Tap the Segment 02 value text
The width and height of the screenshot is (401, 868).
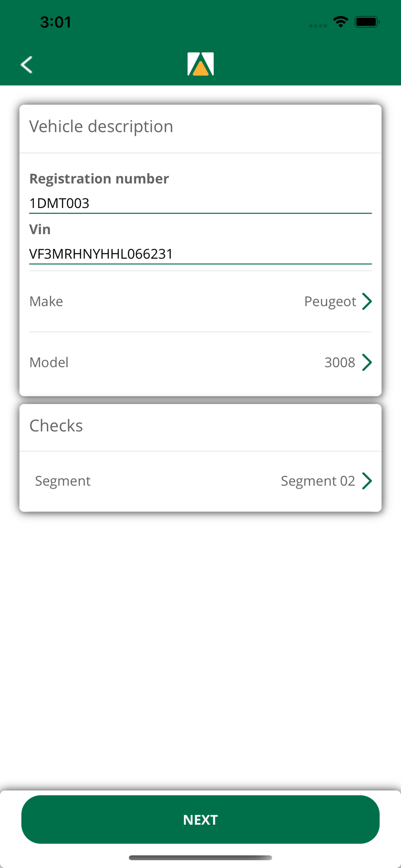tap(318, 481)
